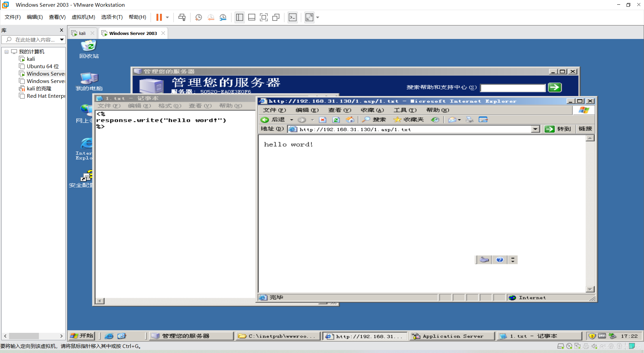Pause the virtual machine from VMware toolbar
The width and height of the screenshot is (644, 353).
click(159, 17)
